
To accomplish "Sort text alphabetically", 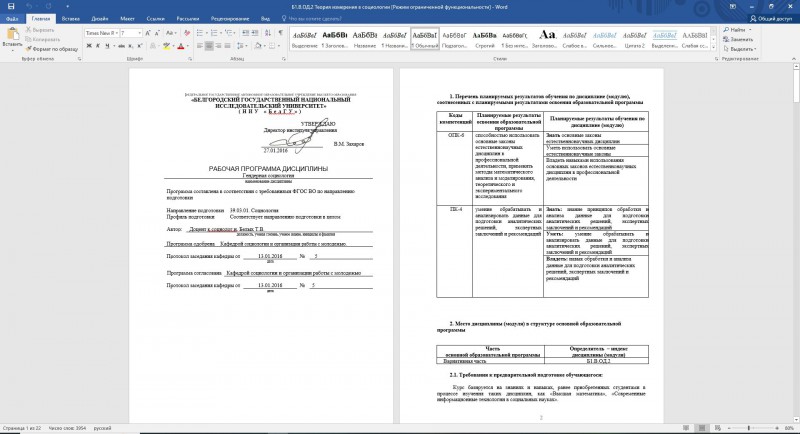I will click(268, 33).
